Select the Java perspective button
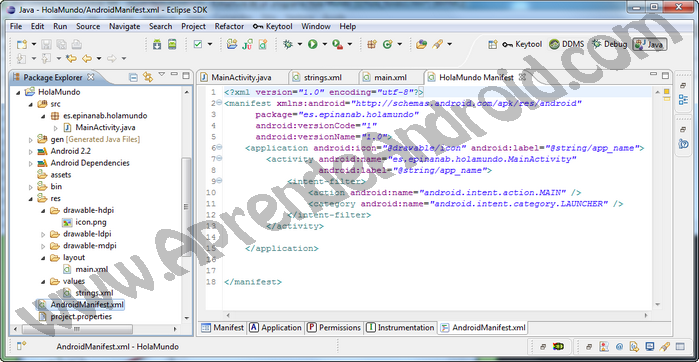 pyautogui.click(x=650, y=44)
